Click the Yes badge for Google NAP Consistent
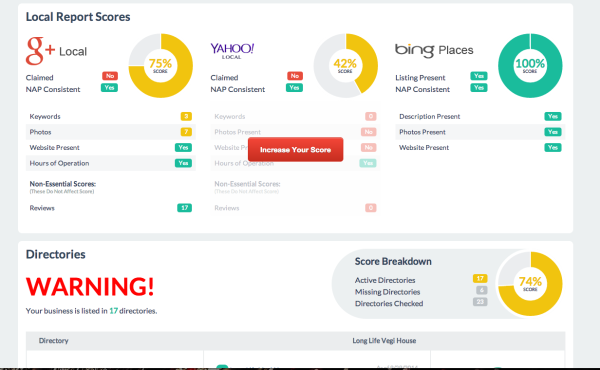 coord(109,88)
